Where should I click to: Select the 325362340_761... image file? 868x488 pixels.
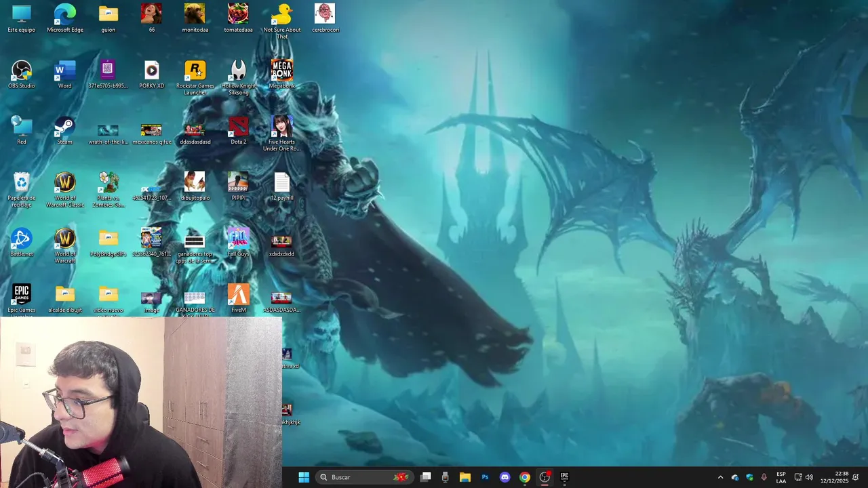(x=151, y=243)
